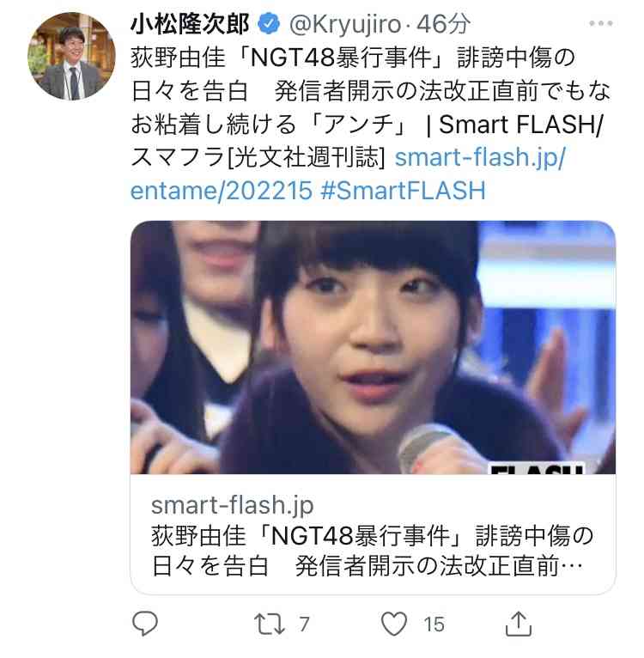Open the reply comment icon

tap(145, 623)
